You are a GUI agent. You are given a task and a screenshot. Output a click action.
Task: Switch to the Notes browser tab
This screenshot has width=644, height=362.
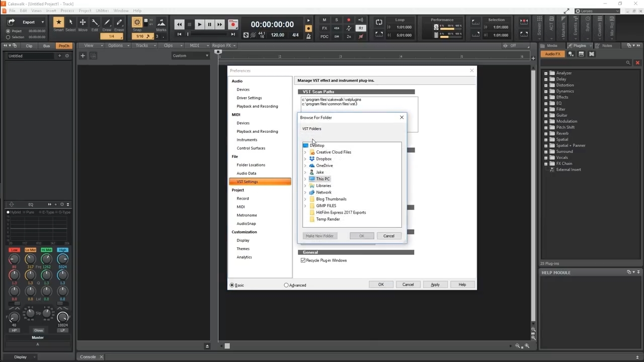tap(607, 46)
